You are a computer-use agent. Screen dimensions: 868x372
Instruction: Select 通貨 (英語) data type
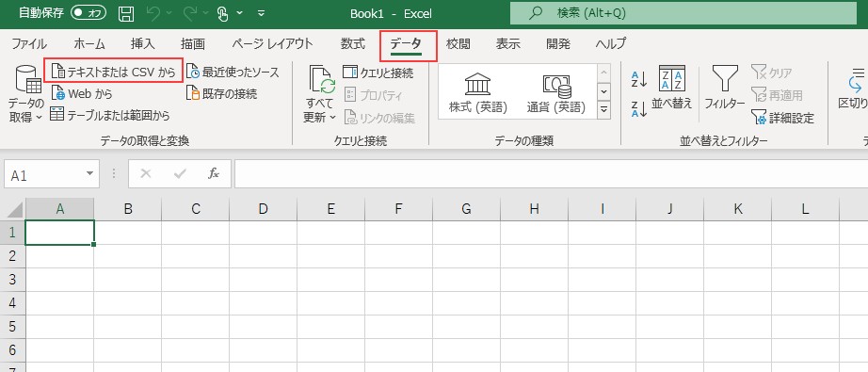pos(555,92)
